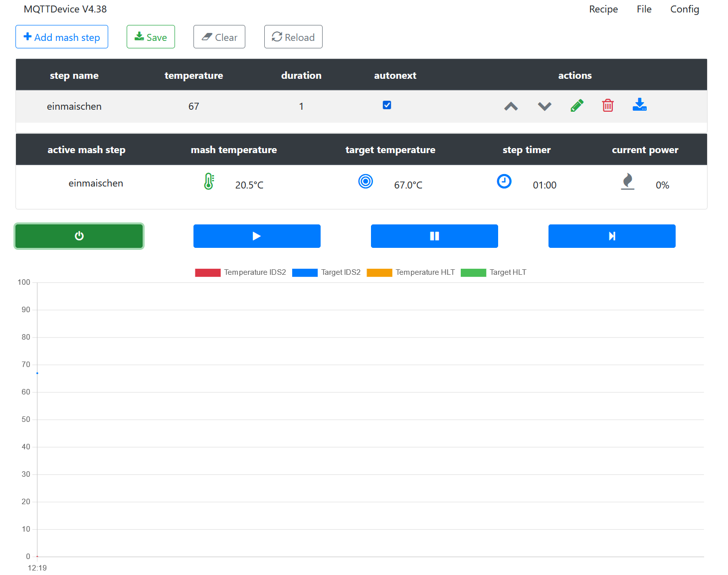This screenshot has width=728, height=575.
Task: Click the green pencil edit icon for einmaischen
Action: pos(577,106)
